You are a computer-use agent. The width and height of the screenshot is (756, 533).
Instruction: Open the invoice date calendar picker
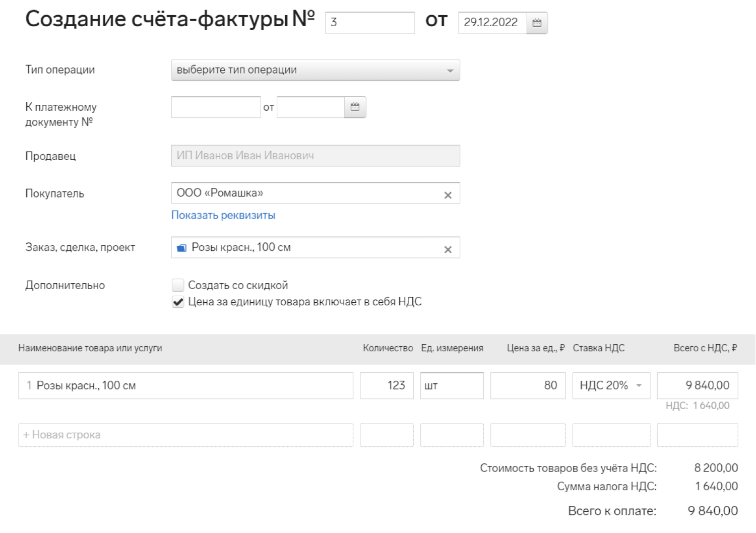click(537, 23)
